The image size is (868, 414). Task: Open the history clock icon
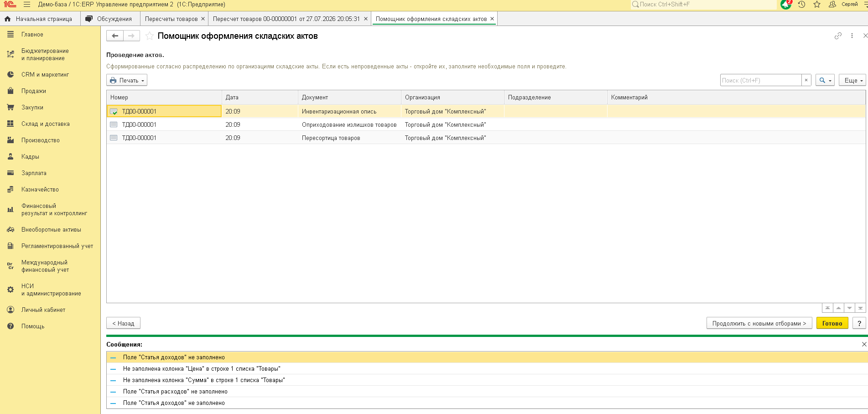(x=801, y=5)
